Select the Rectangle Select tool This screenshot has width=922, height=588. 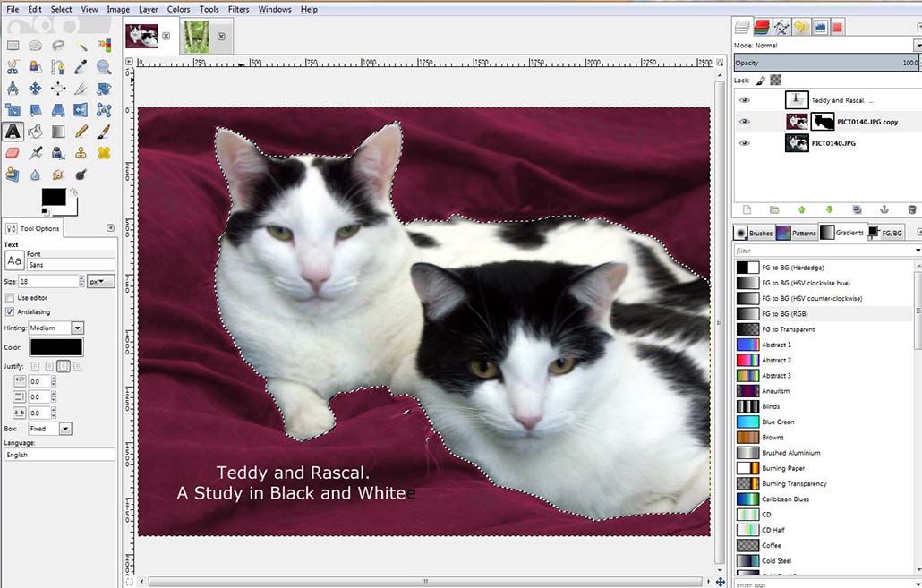point(13,45)
